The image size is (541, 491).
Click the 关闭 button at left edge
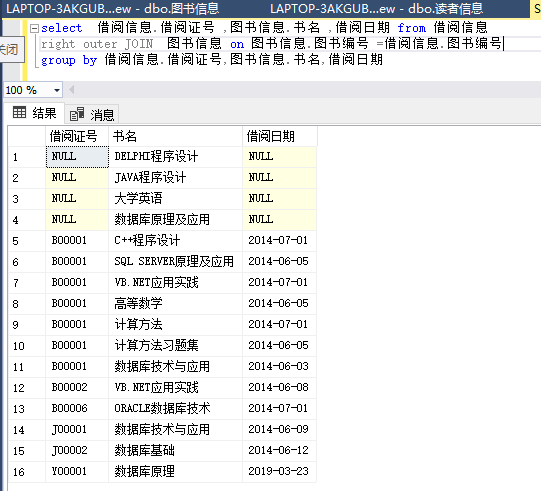(x=11, y=49)
